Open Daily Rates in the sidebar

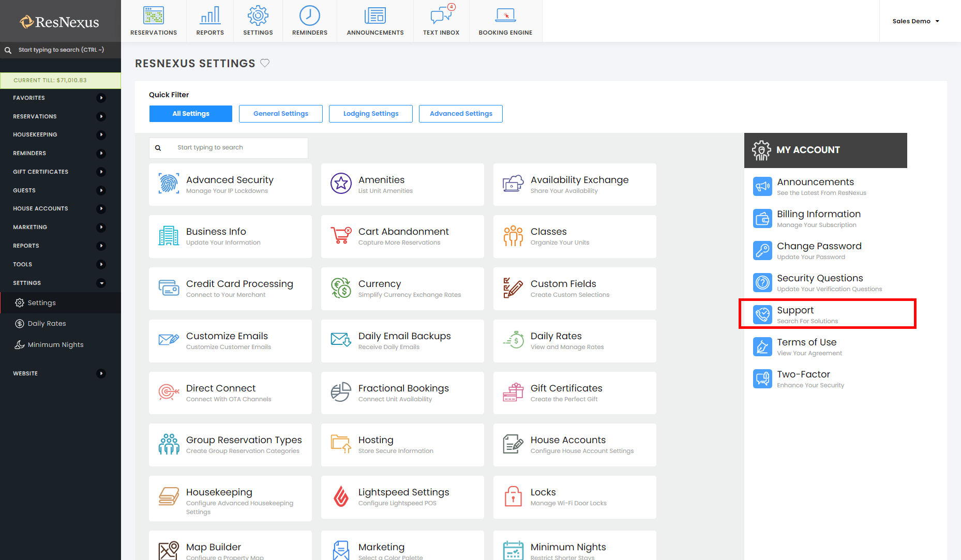pyautogui.click(x=47, y=324)
